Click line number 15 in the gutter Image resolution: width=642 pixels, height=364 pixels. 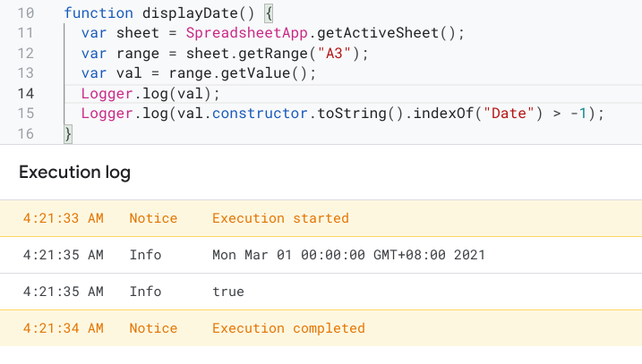pyautogui.click(x=26, y=114)
